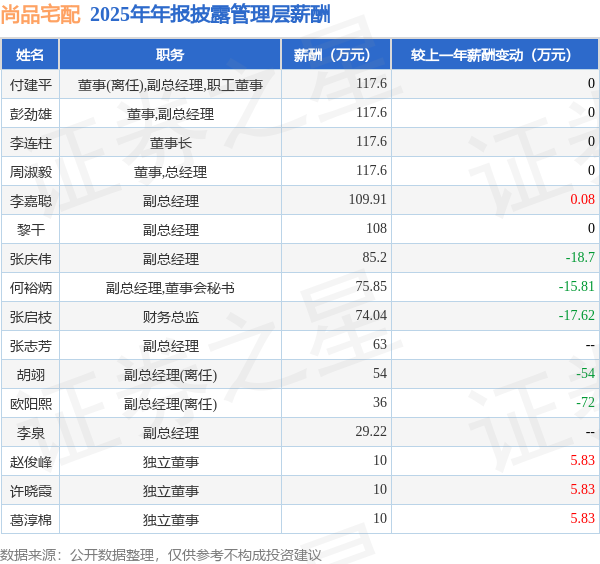
Task: Select 何裕炳's 副总经理,董事会秘书 cell
Action: click(170, 288)
